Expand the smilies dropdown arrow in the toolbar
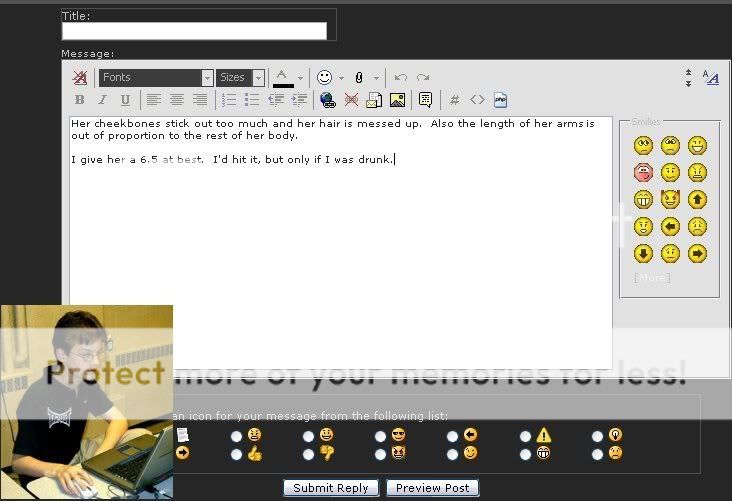The height and width of the screenshot is (501, 732). (341, 77)
